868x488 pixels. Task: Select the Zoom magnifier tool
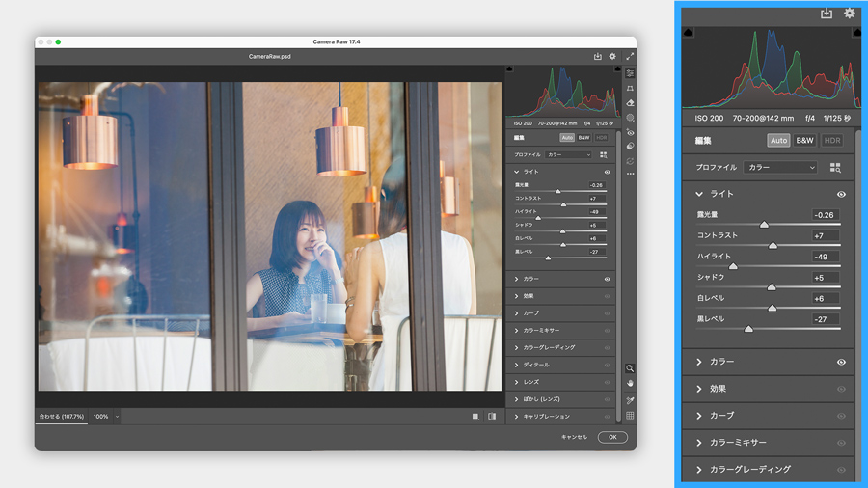pyautogui.click(x=630, y=368)
